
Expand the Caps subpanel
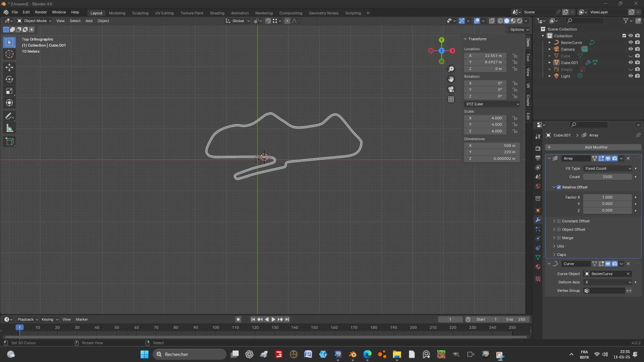(x=561, y=255)
